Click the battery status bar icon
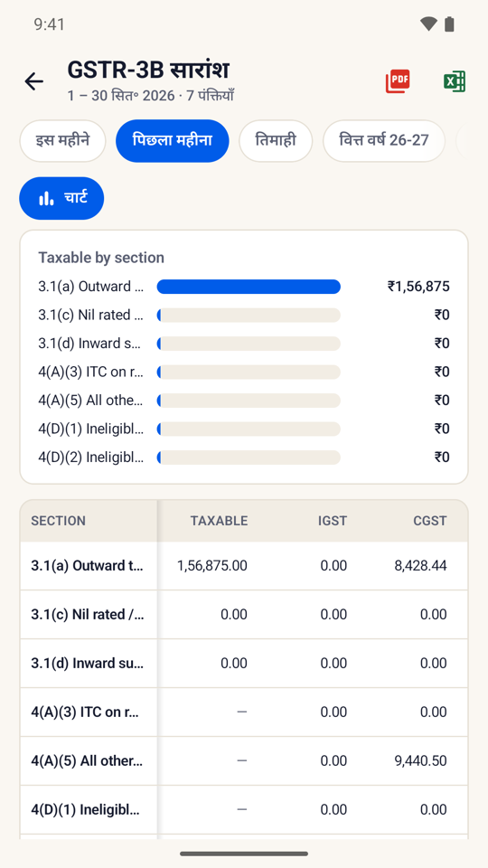The height and width of the screenshot is (868, 488). point(449,24)
